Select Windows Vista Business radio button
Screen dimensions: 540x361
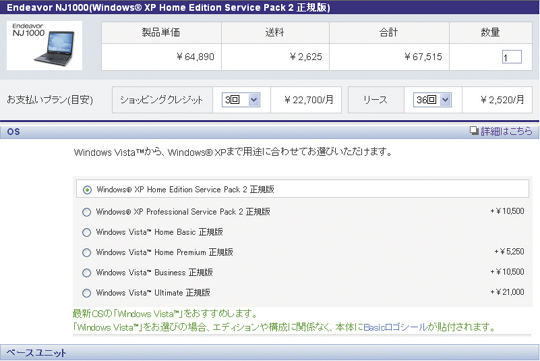click(86, 273)
